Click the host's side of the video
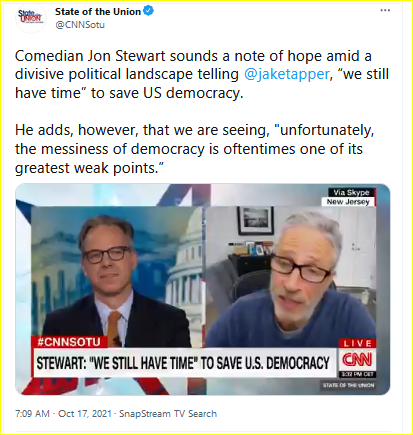The height and width of the screenshot is (435, 413). tap(117, 277)
